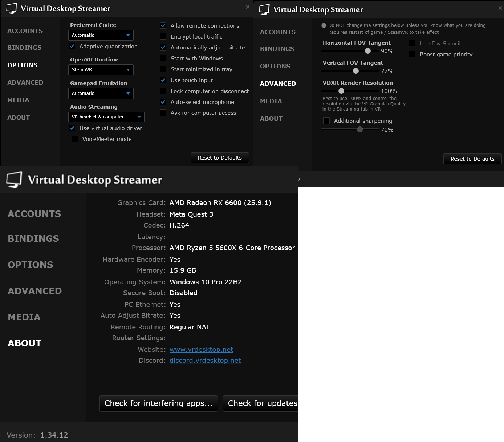Switch to BINDINGS in the Options window
This screenshot has height=442, width=504.
(x=24, y=48)
